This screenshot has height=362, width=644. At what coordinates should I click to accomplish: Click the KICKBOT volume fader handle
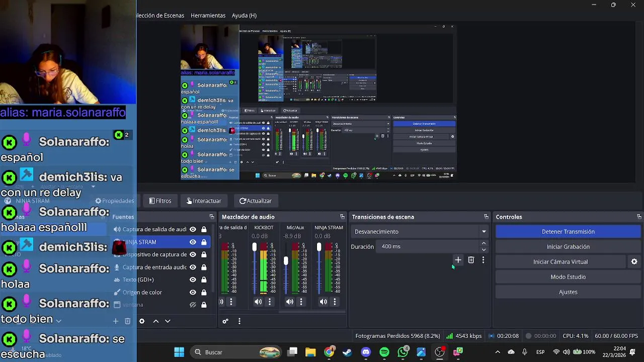point(255,247)
